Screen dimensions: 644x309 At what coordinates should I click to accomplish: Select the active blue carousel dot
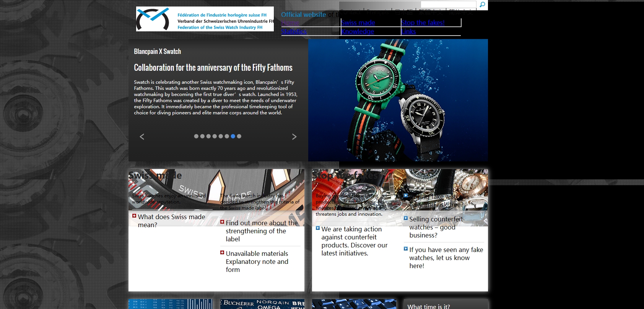coord(233,136)
